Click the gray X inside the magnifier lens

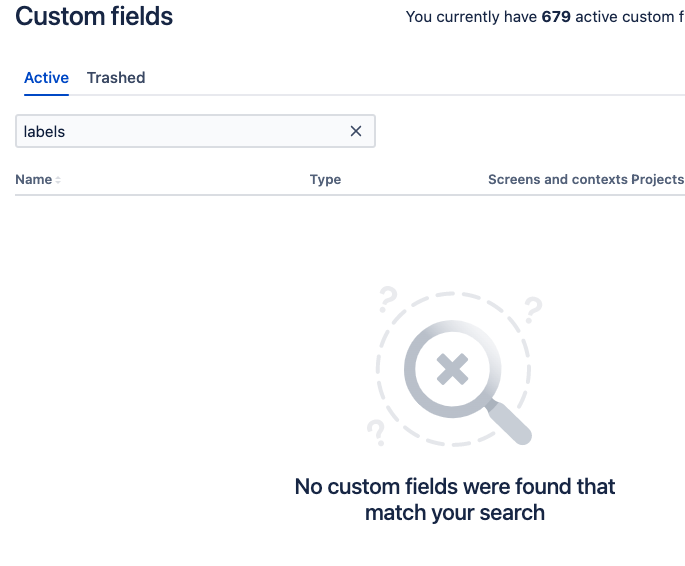(x=452, y=369)
